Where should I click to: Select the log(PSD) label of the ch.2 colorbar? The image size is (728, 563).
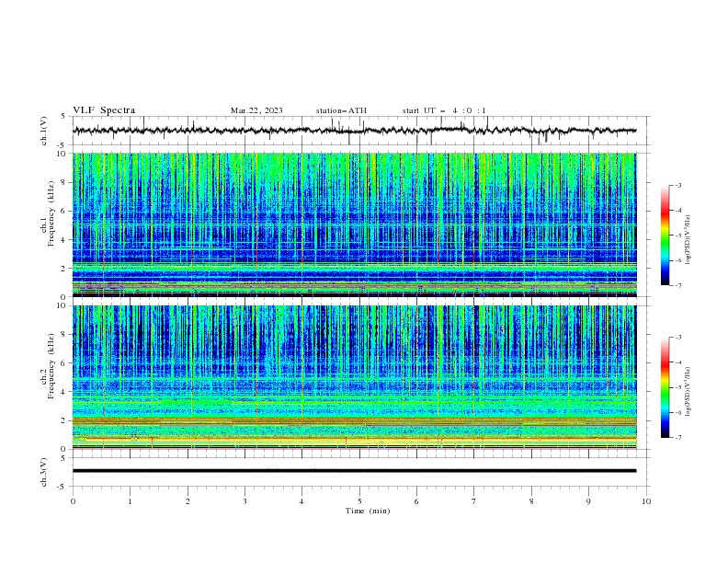688,392
